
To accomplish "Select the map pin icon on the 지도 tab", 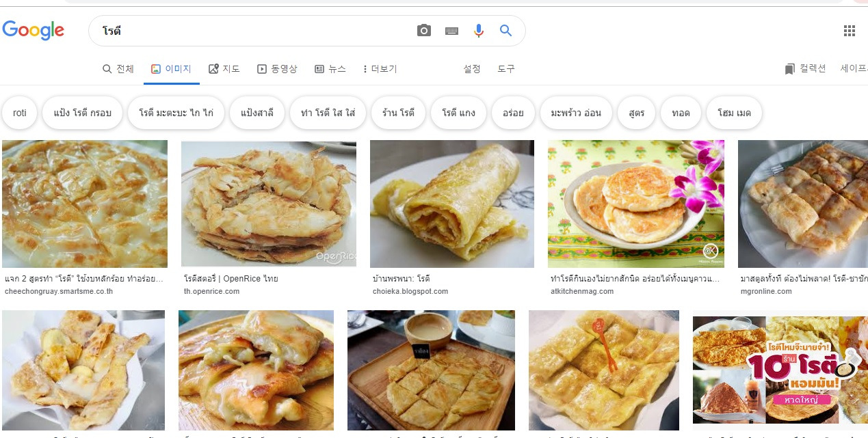I will click(x=213, y=68).
